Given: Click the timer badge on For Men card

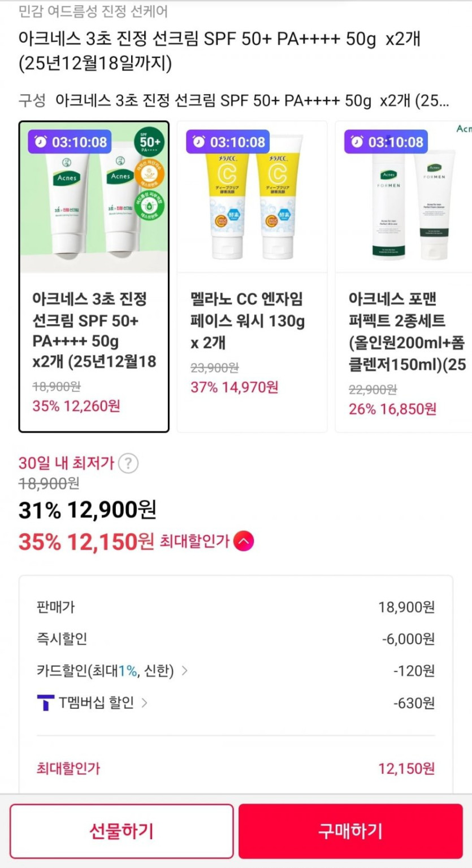Looking at the screenshot, I should (x=386, y=142).
